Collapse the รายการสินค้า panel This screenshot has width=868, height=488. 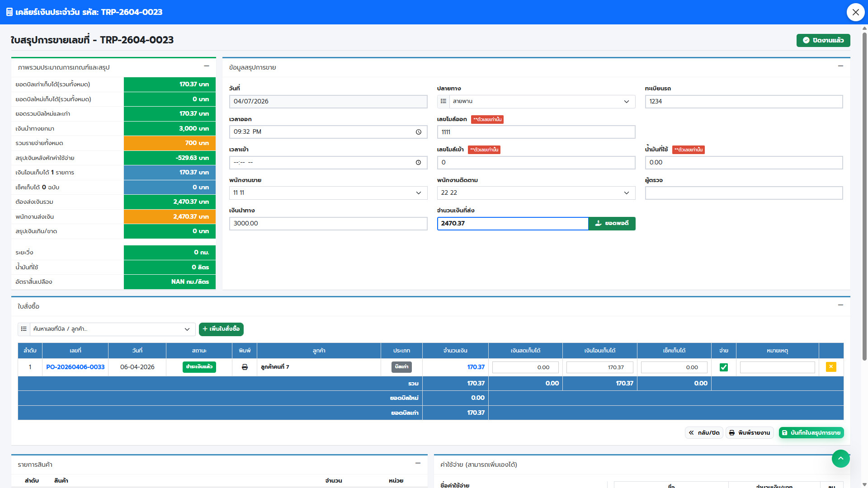[418, 463]
